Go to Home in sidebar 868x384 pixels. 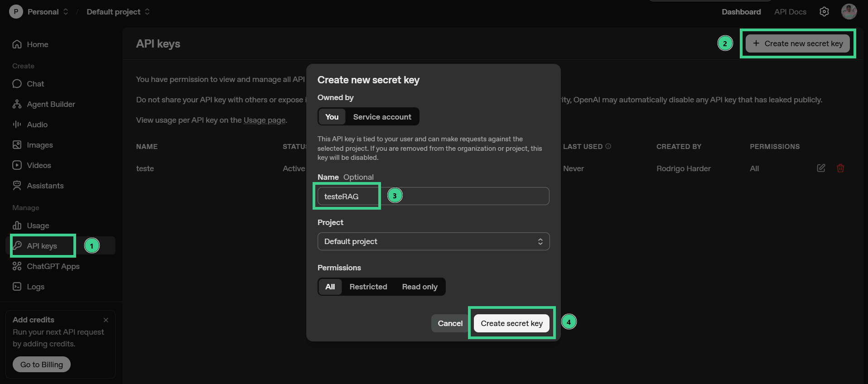click(x=31, y=44)
